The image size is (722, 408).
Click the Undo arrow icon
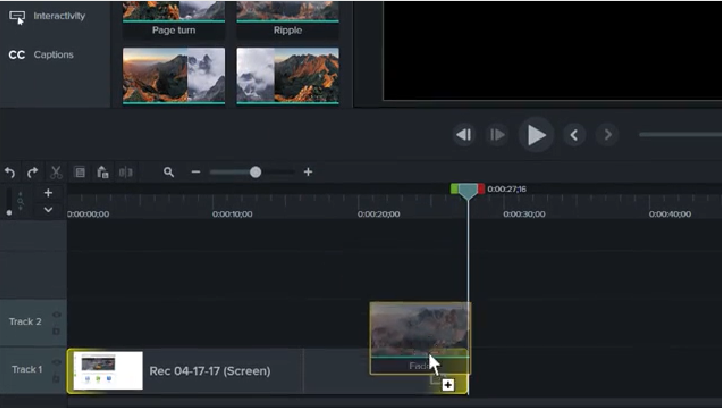[x=10, y=172]
